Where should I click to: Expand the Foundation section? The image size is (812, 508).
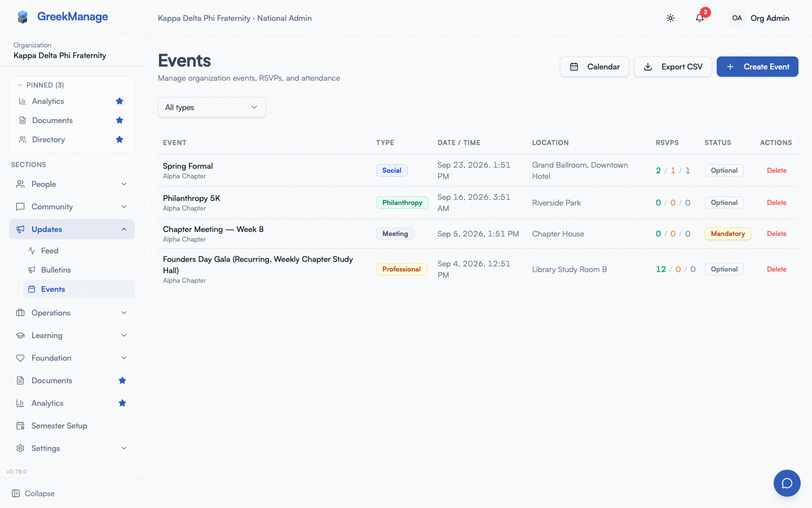point(72,358)
